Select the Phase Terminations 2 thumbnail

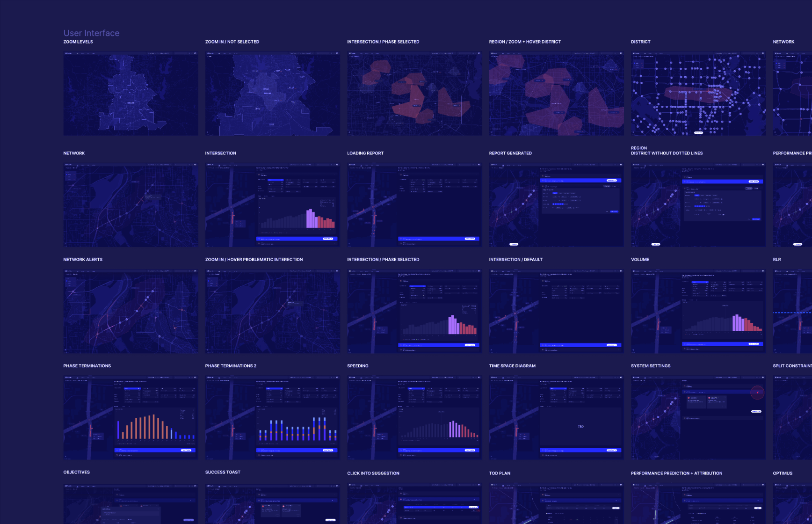273,417
